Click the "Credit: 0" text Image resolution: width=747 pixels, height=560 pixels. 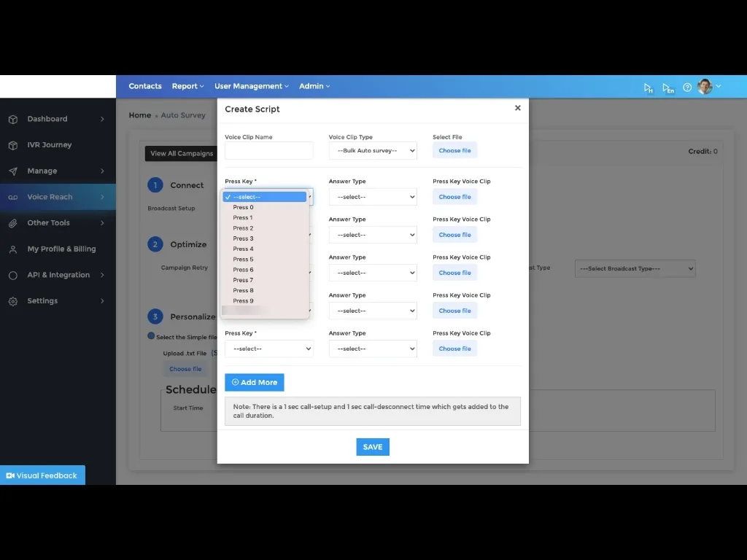(x=703, y=152)
